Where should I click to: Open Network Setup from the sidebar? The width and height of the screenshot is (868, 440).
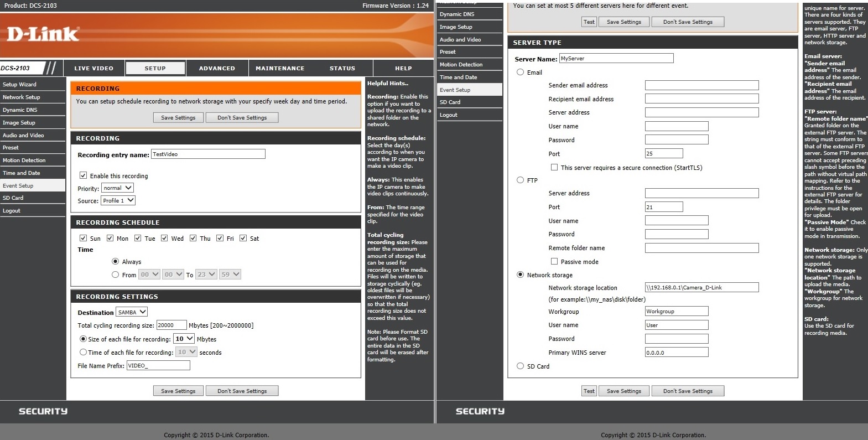(22, 97)
